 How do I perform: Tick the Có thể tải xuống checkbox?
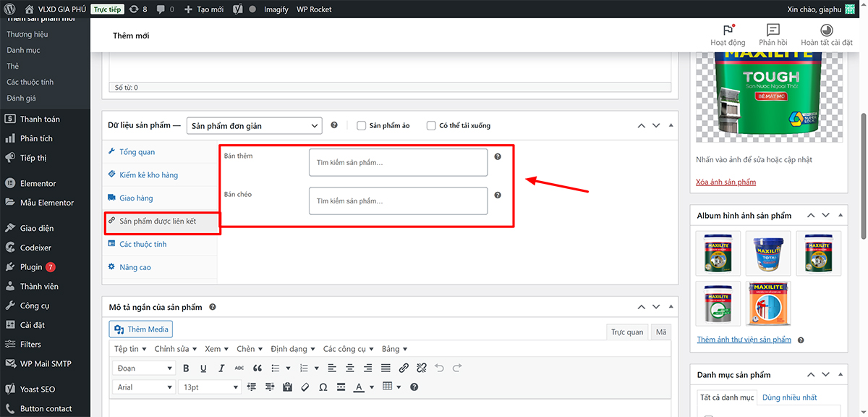[x=431, y=125]
